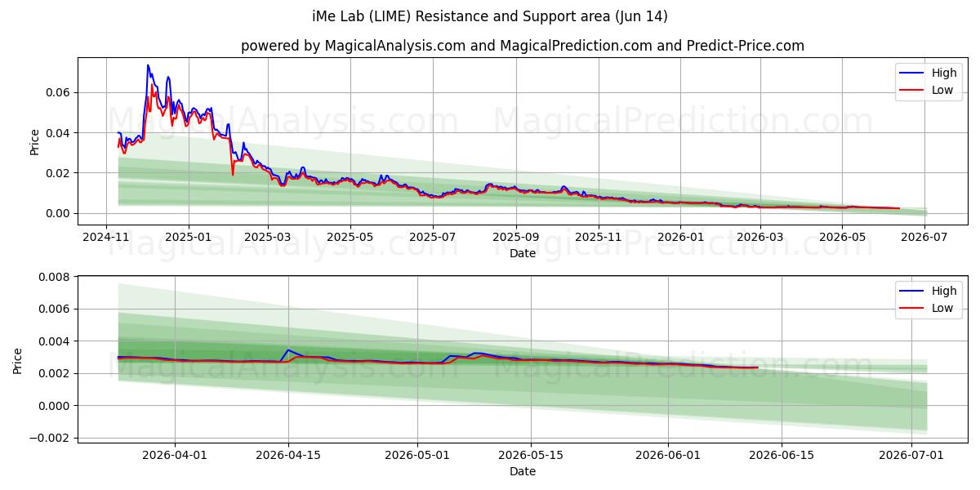Click the '2026-05' tick label on top chart
This screenshot has height=490, width=980.
pos(843,237)
